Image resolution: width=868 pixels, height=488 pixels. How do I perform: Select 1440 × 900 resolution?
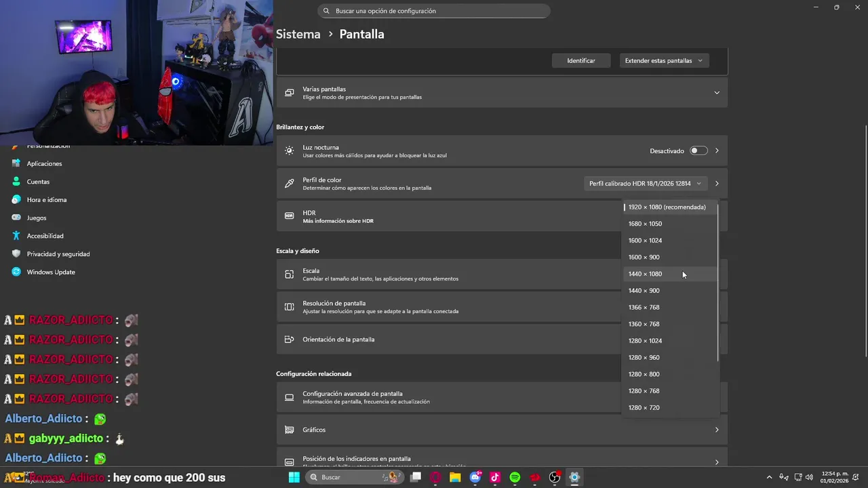point(669,291)
